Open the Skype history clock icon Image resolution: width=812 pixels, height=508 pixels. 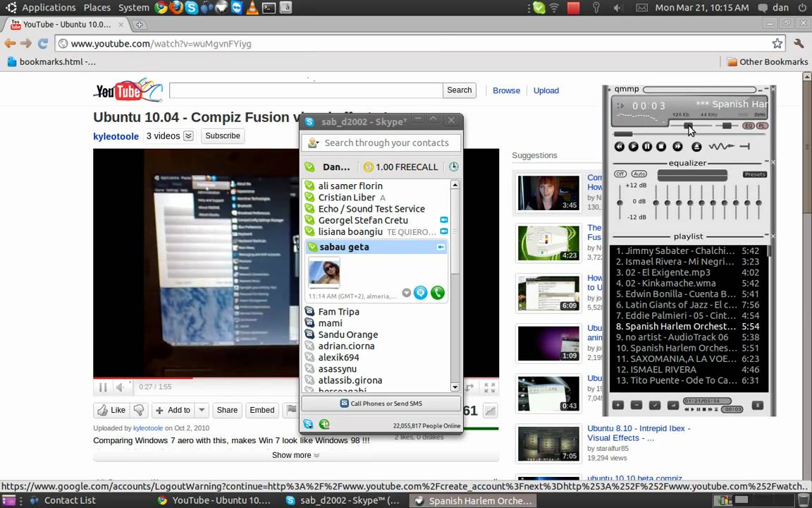pyautogui.click(x=454, y=167)
